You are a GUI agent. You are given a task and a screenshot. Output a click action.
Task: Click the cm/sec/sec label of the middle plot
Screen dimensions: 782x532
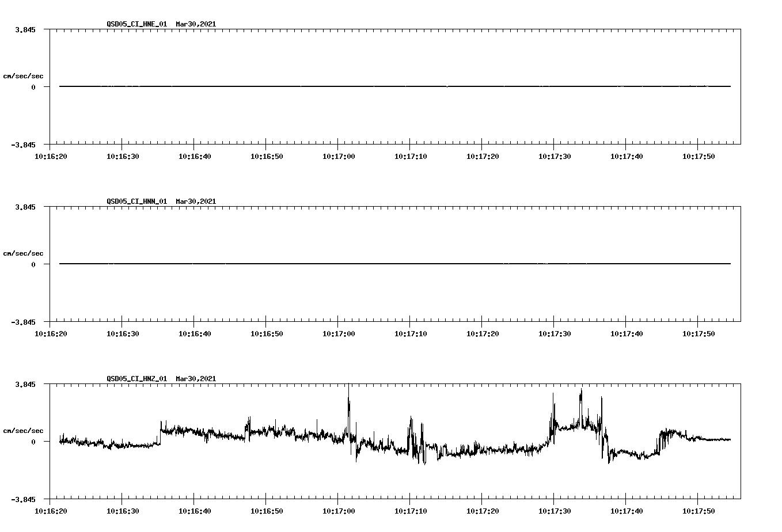click(24, 253)
